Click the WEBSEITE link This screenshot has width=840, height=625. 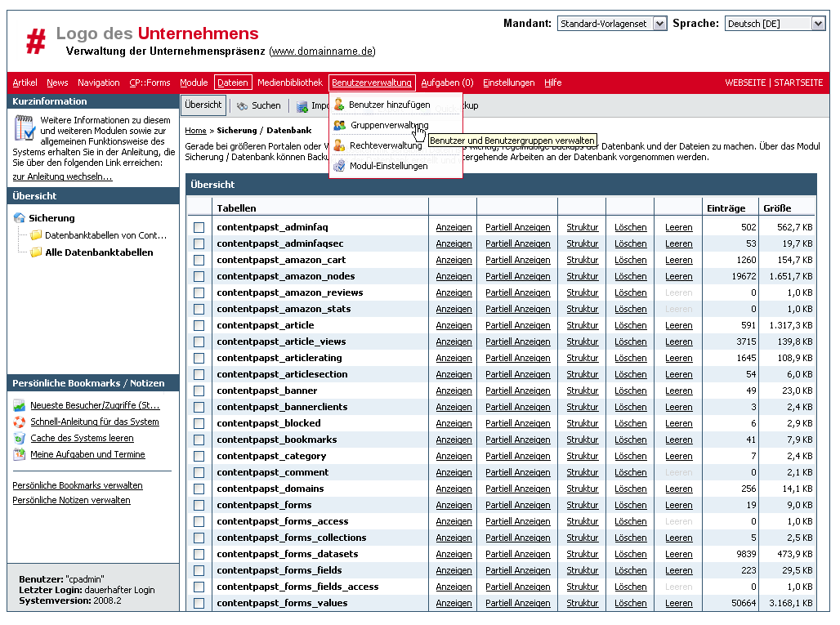(x=746, y=83)
